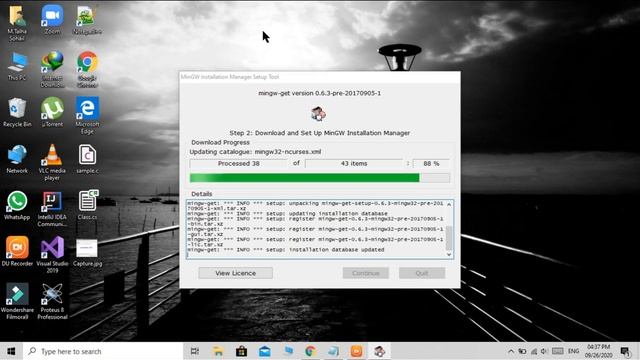Click the 'Updating catalogue: mingw32-ncurses.xml' text
640x360 pixels.
[x=255, y=152]
